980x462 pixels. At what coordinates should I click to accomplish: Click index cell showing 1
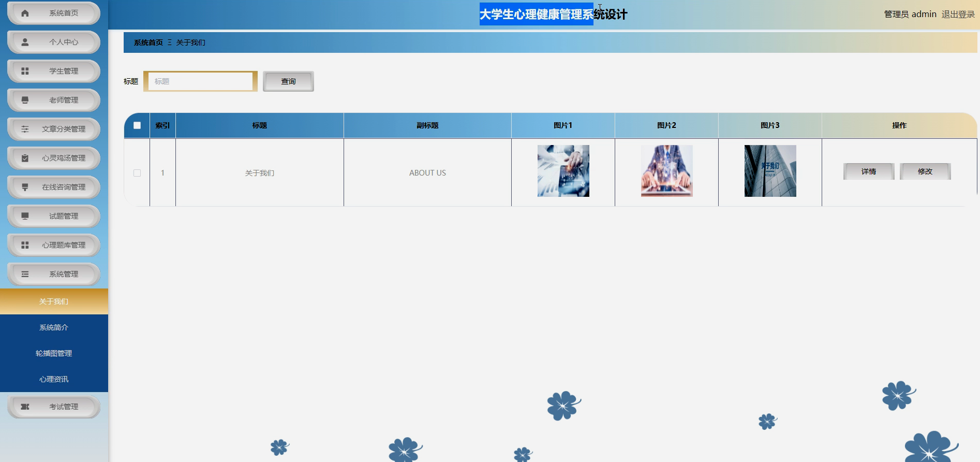(162, 173)
